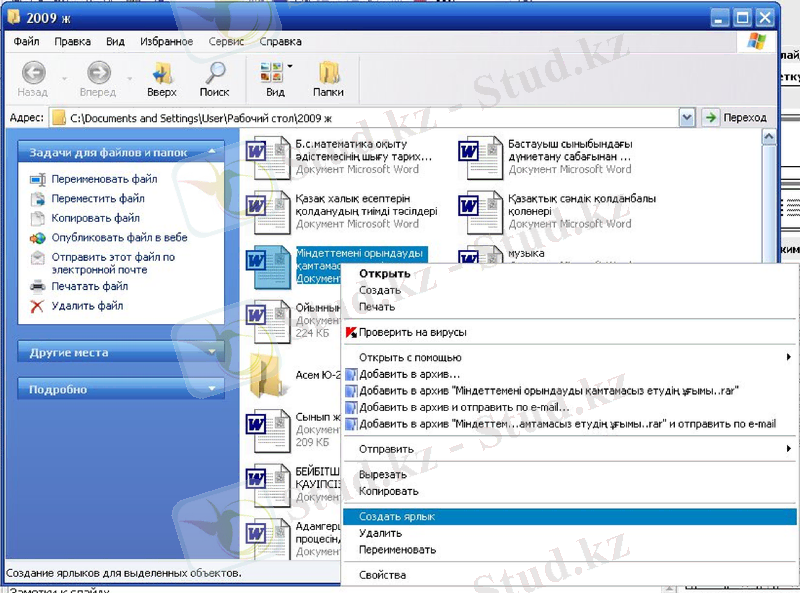
Task: Click the Views (Вид) toolbar icon
Action: 271,72
